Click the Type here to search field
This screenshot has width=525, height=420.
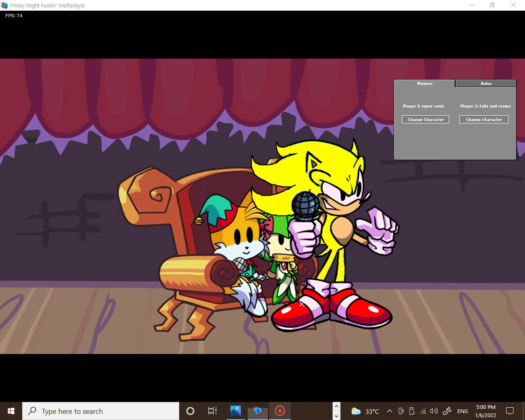pos(100,411)
